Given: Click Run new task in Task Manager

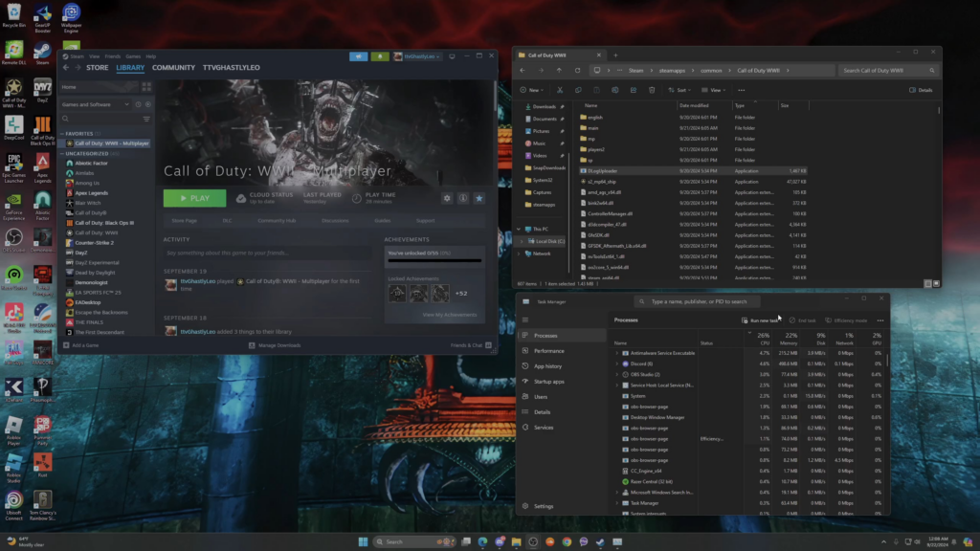Looking at the screenshot, I should 760,320.
